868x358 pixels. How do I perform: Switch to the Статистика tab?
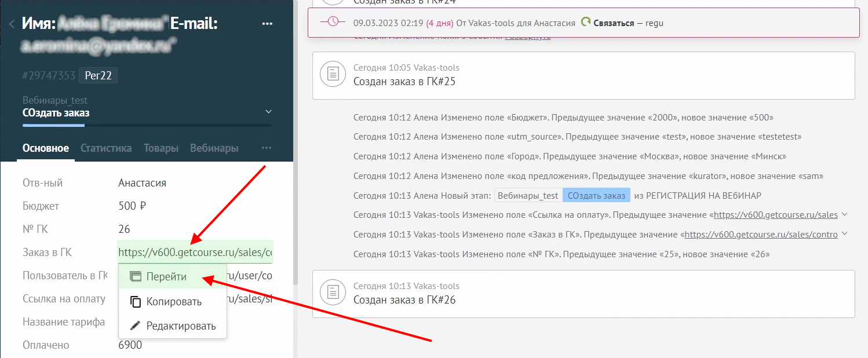point(106,148)
